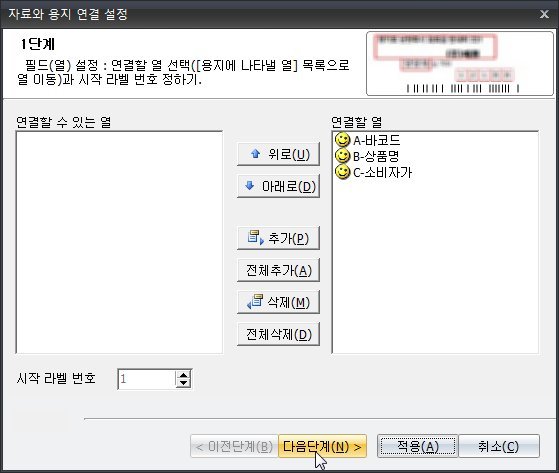Click the 전체추가(A) button
Viewport: 559px width, 473px height.
pos(278,270)
